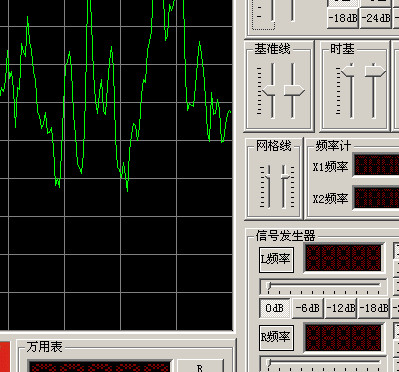
Task: Click the left 基准线 baseline slider handle
Action: (269, 90)
